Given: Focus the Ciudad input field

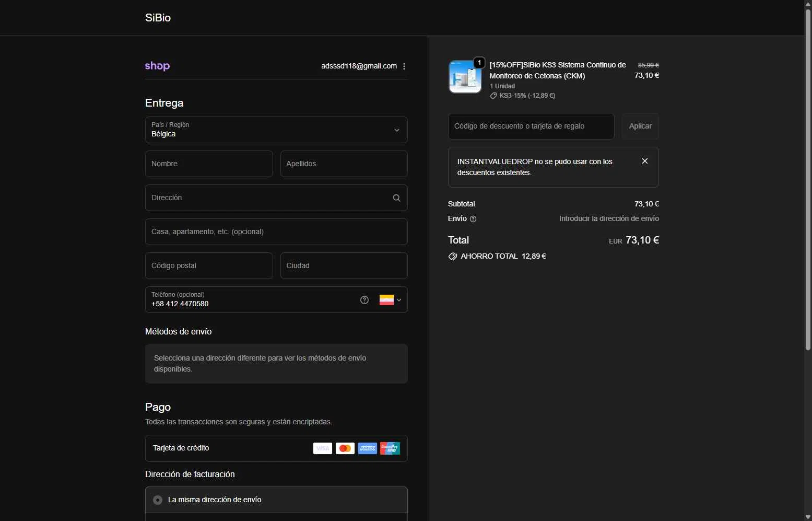Looking at the screenshot, I should (344, 265).
